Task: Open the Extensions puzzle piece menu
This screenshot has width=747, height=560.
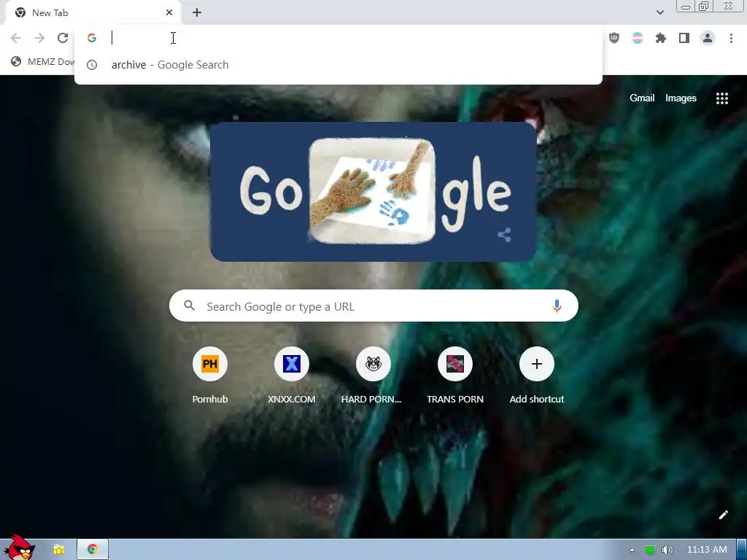Action: (x=661, y=38)
